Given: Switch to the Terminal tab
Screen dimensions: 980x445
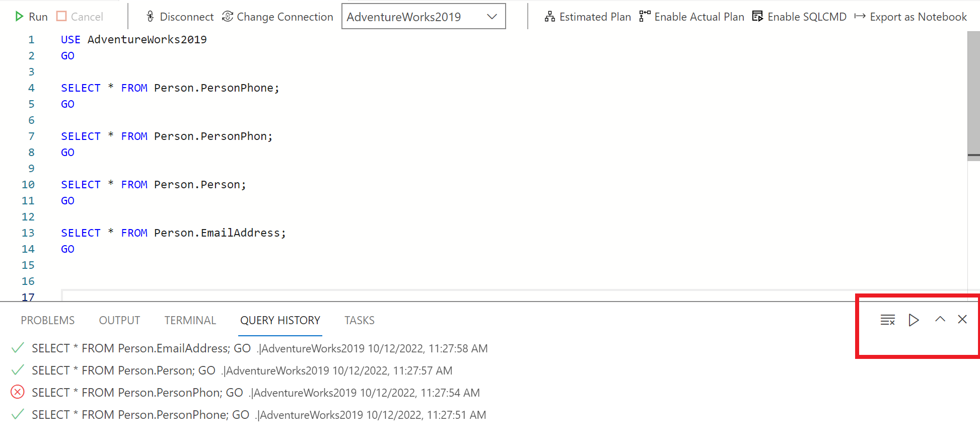Looking at the screenshot, I should [190, 320].
